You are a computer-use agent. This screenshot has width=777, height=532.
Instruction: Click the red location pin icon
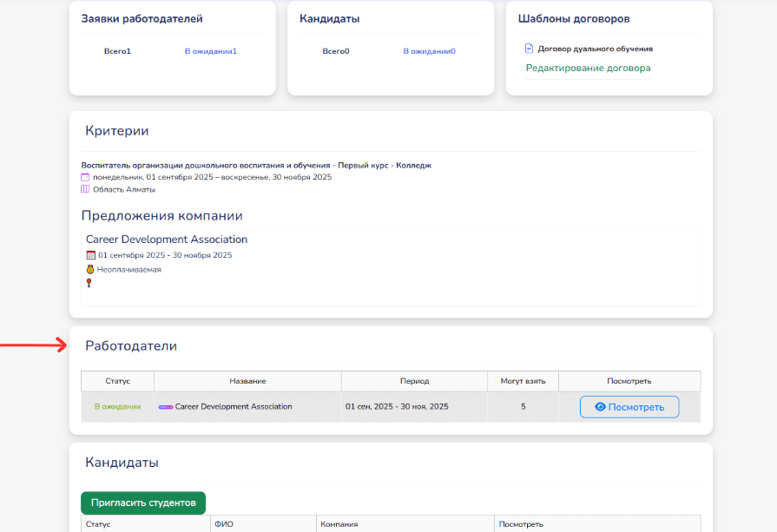pos(89,283)
